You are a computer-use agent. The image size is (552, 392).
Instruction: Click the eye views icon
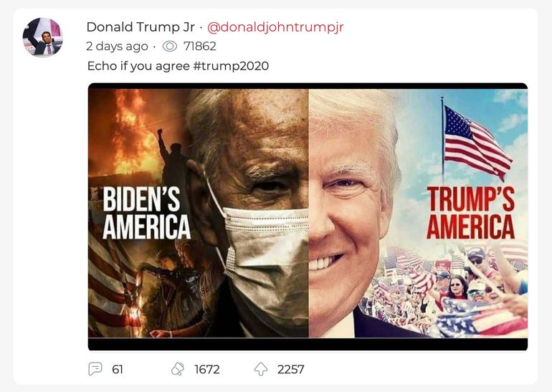pos(170,46)
